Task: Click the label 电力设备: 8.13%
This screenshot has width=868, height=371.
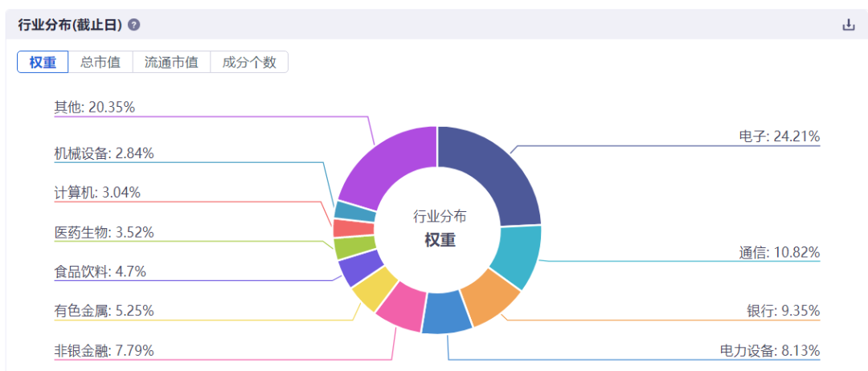Action: [770, 351]
